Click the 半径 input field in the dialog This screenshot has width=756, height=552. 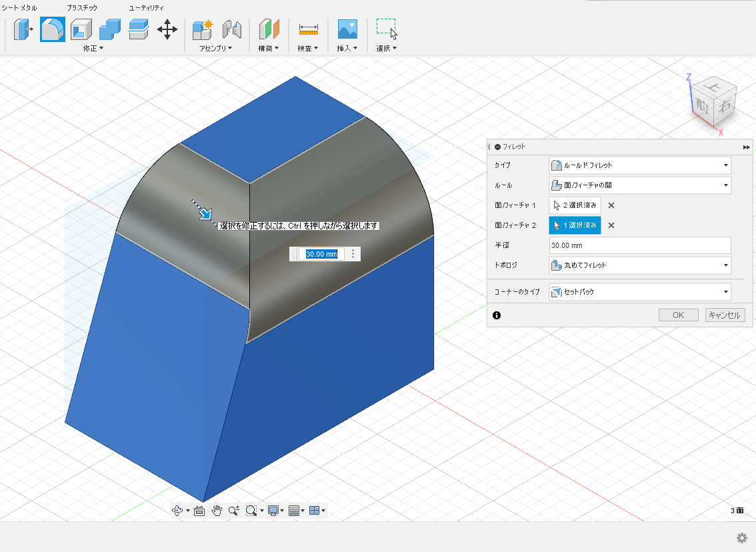tap(640, 245)
